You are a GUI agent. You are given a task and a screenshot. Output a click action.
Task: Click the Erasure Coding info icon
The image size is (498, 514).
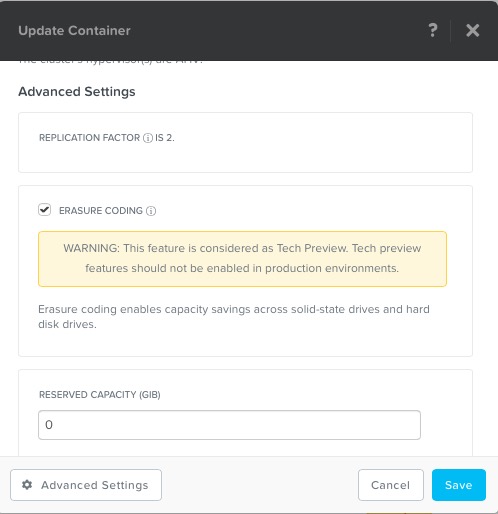tap(151, 211)
